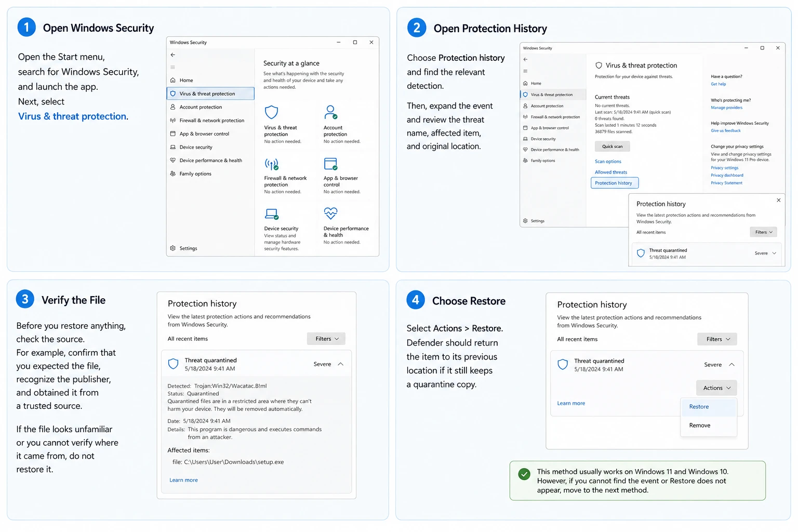
Task: Open the Manage providers link
Action: (726, 108)
